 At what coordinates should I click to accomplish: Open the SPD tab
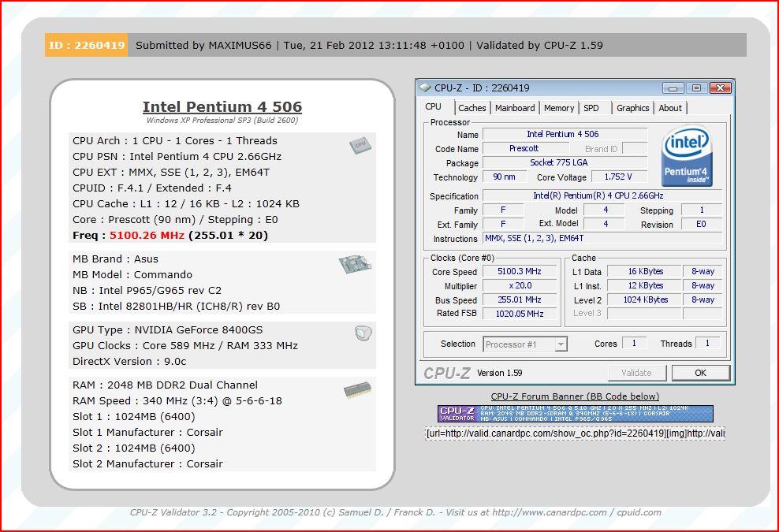coord(591,108)
